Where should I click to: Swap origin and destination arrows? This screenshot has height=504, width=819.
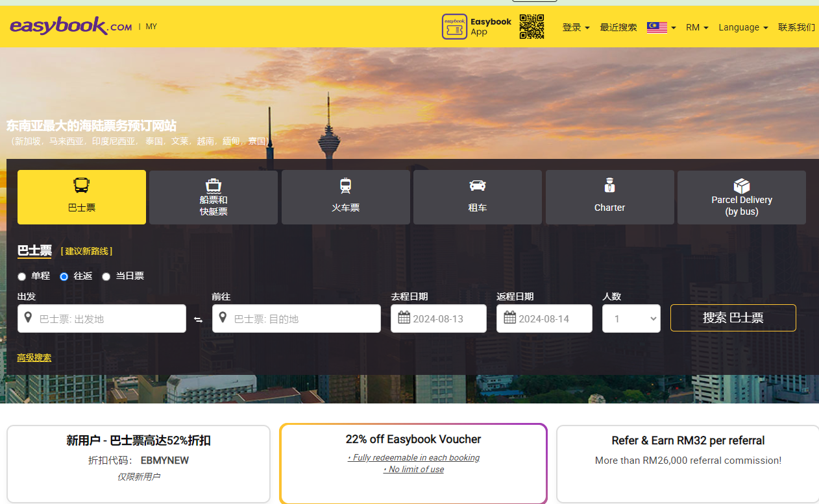[199, 320]
